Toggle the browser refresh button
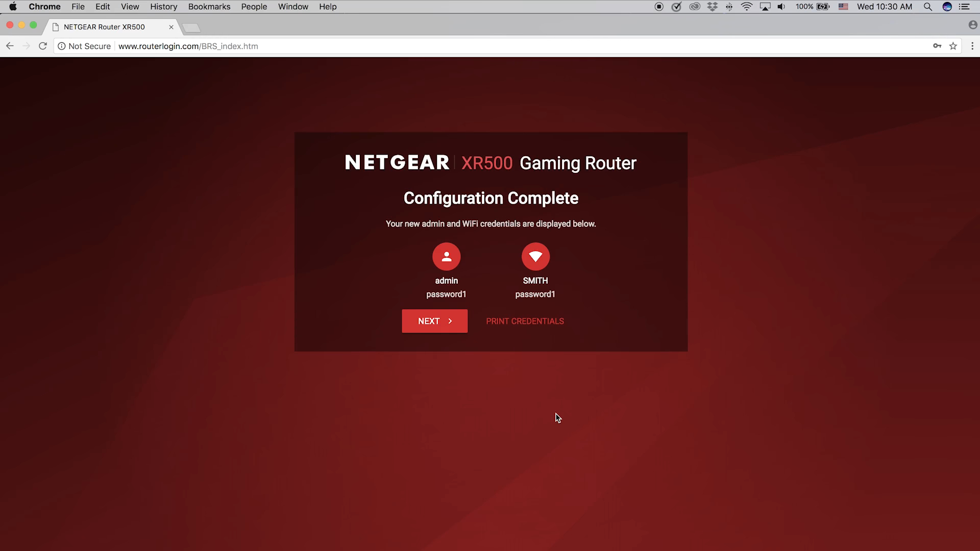The height and width of the screenshot is (551, 980). pyautogui.click(x=42, y=46)
